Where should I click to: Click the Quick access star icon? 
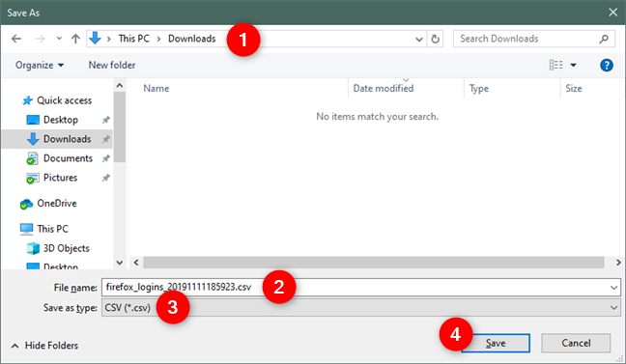click(27, 100)
